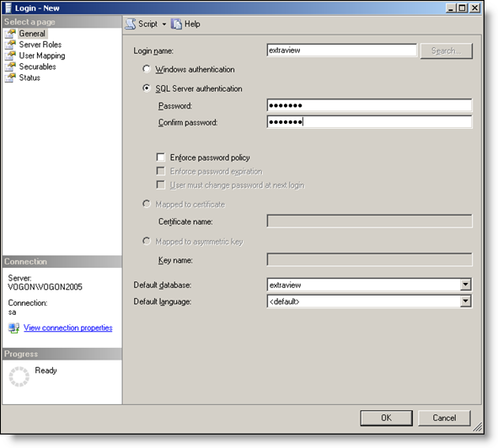Viewport: 498px width, 448px height.
Task: Enable Enforce password policy checkbox
Action: tap(161, 157)
